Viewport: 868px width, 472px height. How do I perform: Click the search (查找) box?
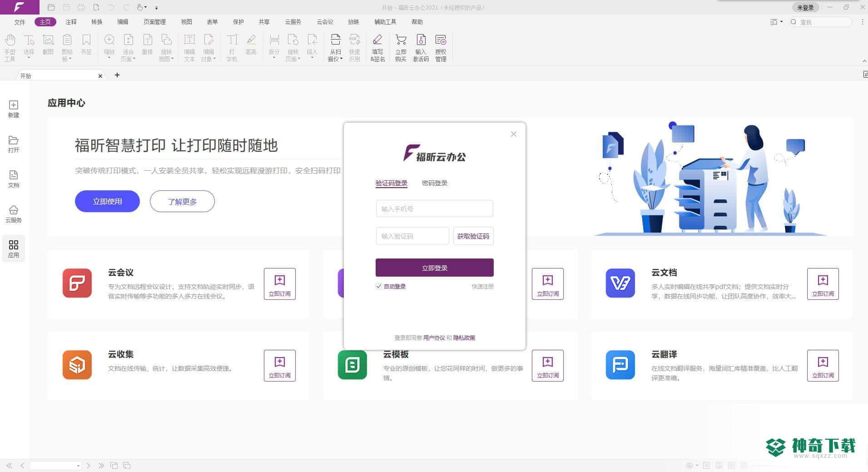[820, 22]
